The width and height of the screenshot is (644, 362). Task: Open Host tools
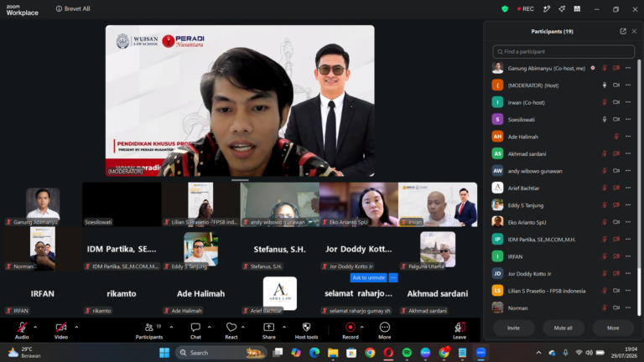point(306,330)
